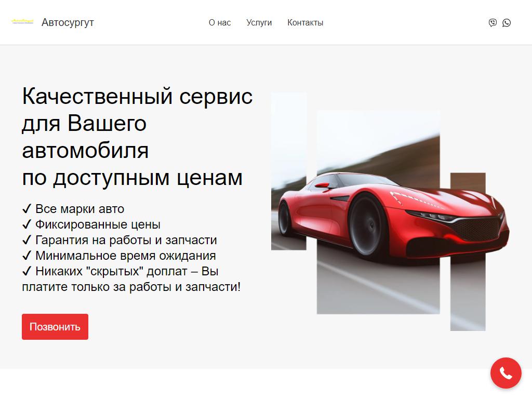Go to the "О нас" menu item
The image size is (532, 399).
[x=220, y=23]
